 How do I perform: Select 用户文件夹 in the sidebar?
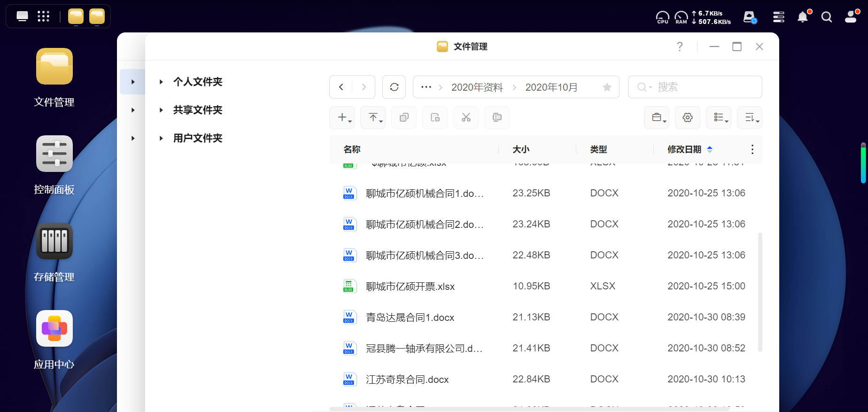click(198, 138)
